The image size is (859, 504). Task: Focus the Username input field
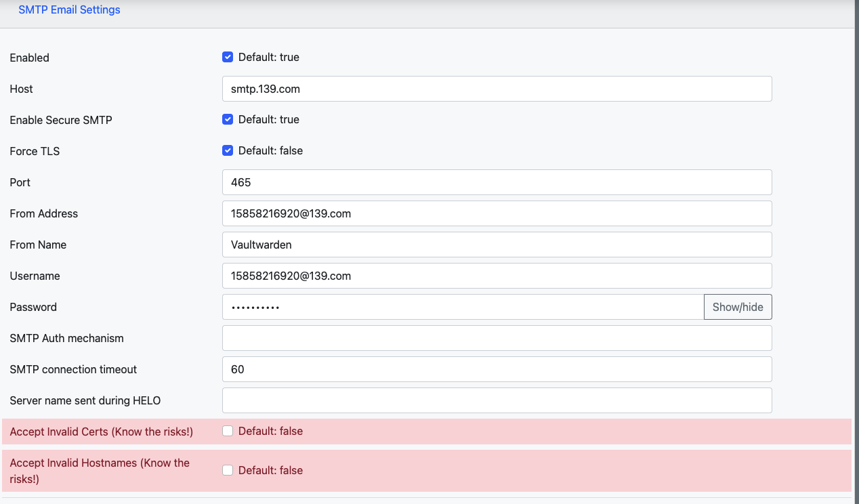click(x=497, y=276)
